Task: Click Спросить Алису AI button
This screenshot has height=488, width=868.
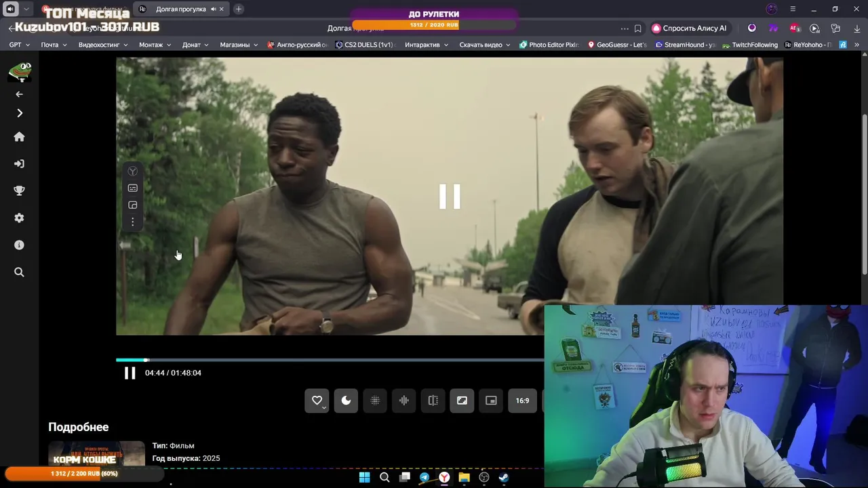Action: [x=689, y=28]
